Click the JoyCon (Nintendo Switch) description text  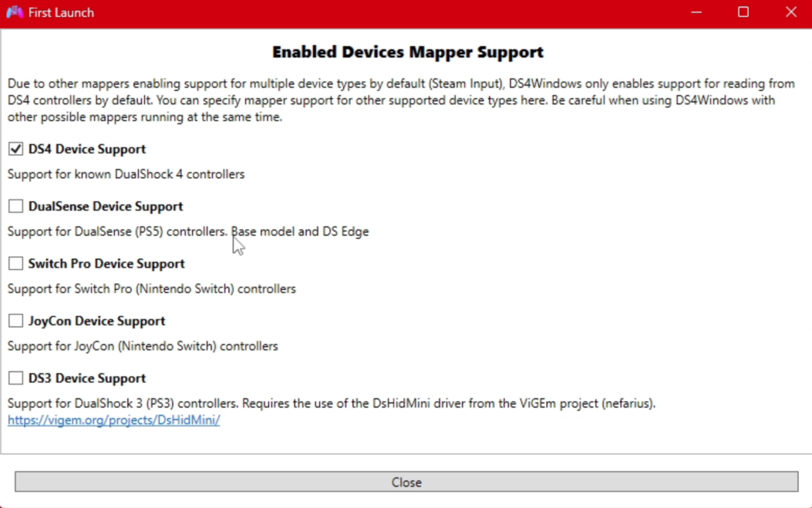click(143, 346)
